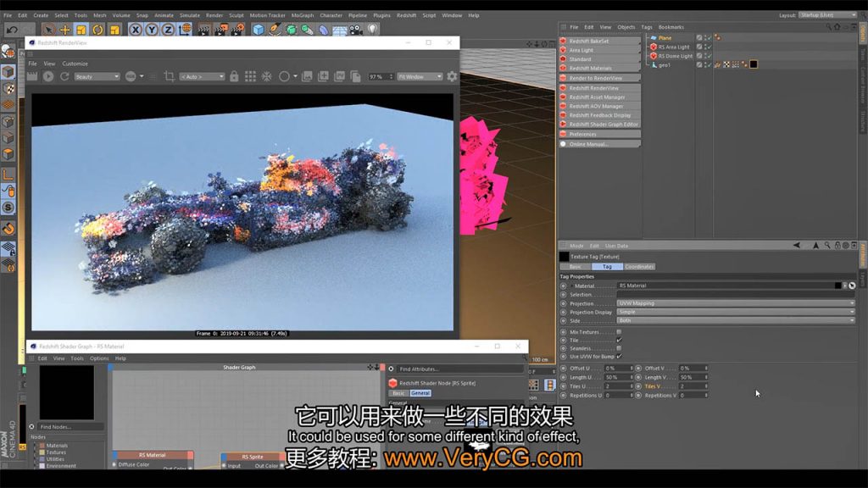The width and height of the screenshot is (868, 488).
Task: Toggle the Z axis lock
Action: pyautogui.click(x=168, y=30)
